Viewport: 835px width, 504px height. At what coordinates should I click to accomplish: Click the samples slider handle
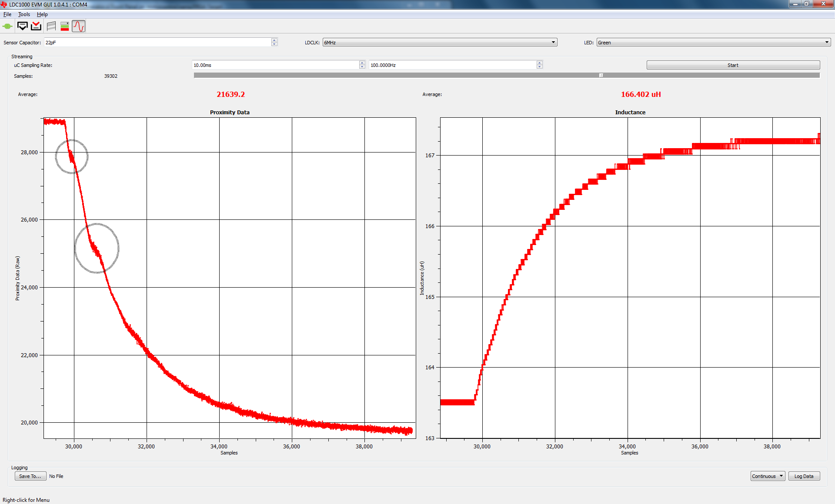coord(601,75)
